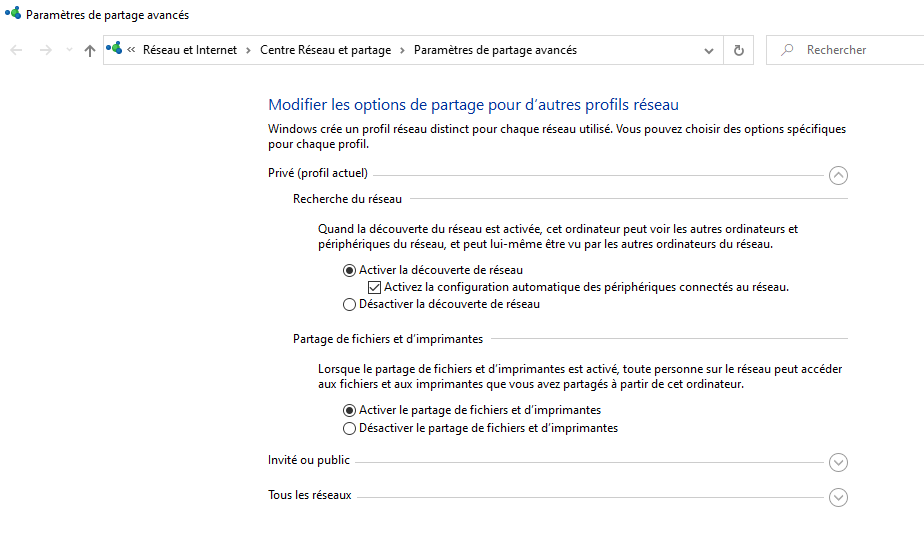
Task: Go forward using the forward arrow
Action: pyautogui.click(x=45, y=50)
